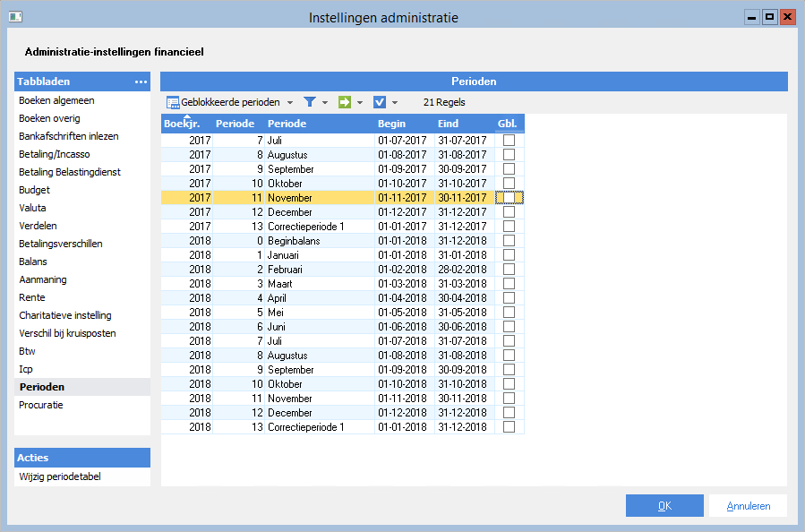Click the Gbl. column header
The height and width of the screenshot is (532, 805).
point(510,124)
